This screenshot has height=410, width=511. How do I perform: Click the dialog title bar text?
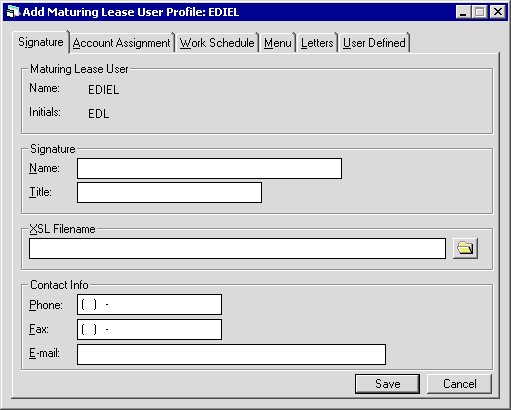(131, 12)
